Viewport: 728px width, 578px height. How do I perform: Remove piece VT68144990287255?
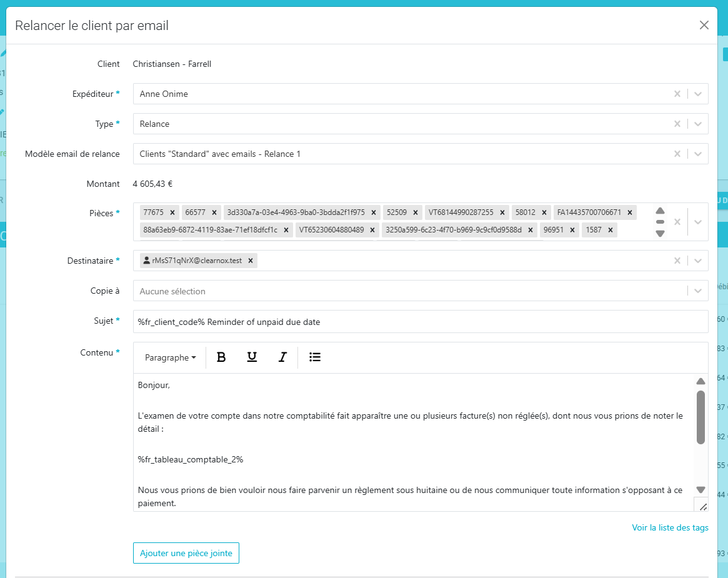(502, 212)
